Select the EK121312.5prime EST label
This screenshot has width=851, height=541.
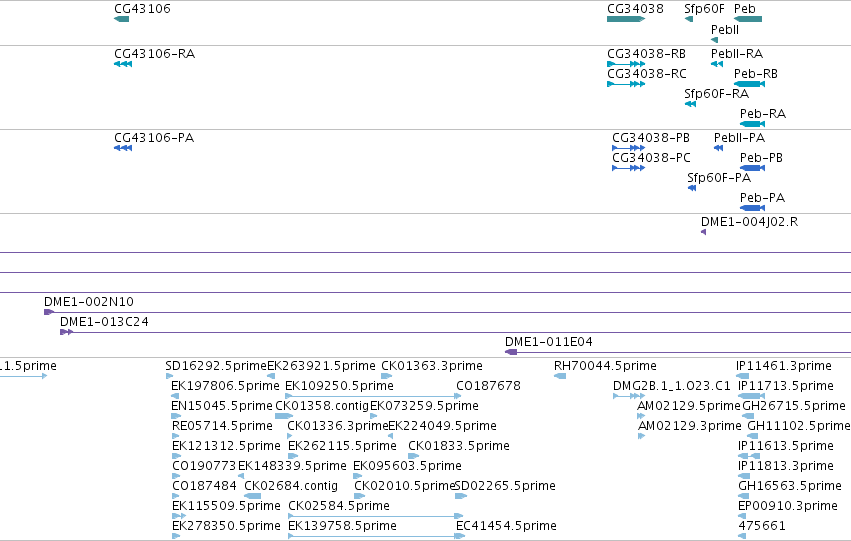(226, 446)
